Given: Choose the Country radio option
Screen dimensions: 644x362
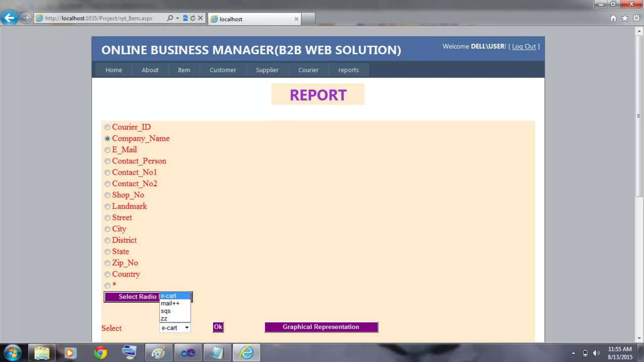Looking at the screenshot, I should pyautogui.click(x=108, y=274).
